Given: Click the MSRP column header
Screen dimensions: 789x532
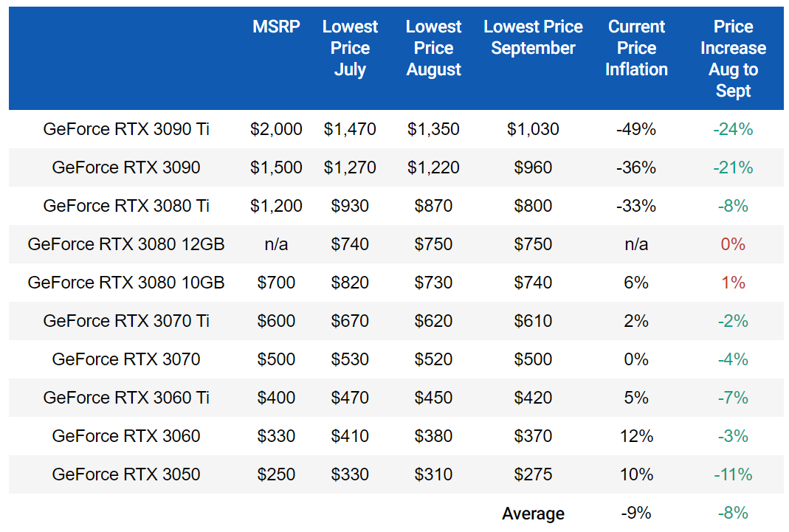Looking at the screenshot, I should coord(276,27).
